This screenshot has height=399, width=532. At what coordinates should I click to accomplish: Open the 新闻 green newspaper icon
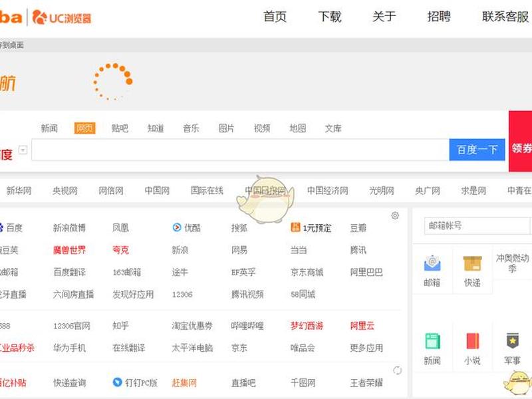point(432,341)
